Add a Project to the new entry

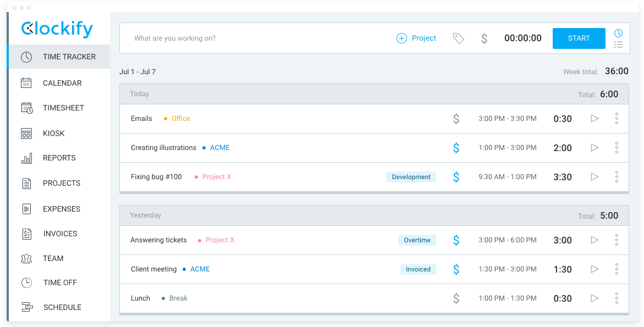[416, 38]
